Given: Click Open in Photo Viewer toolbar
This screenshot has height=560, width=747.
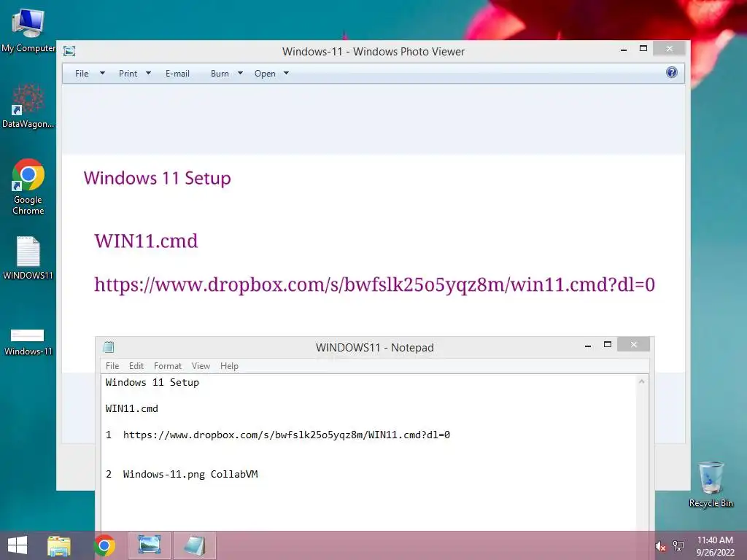Looking at the screenshot, I should point(265,74).
